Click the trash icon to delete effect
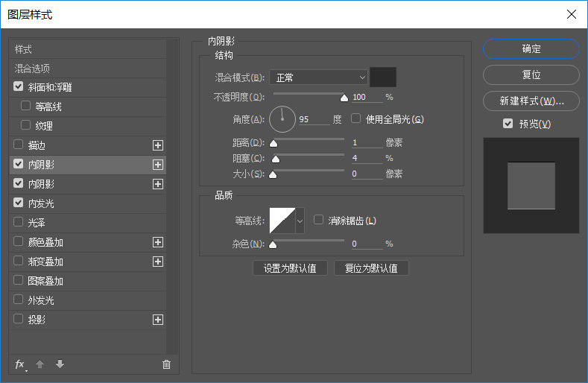The image size is (588, 383). pos(166,364)
